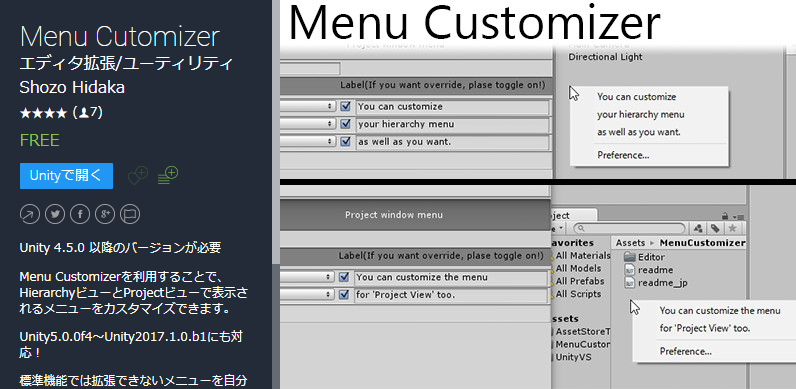This screenshot has height=389, width=796.
Task: Open dropdown left of 'your hierarchy menu'
Action: (x=308, y=124)
